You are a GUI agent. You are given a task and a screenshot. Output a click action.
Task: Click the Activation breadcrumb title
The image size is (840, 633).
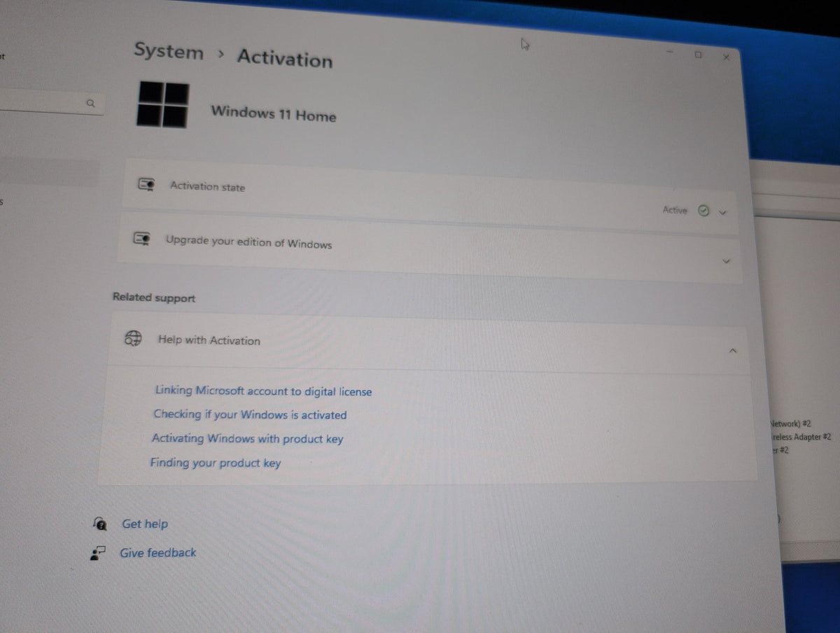pyautogui.click(x=284, y=57)
